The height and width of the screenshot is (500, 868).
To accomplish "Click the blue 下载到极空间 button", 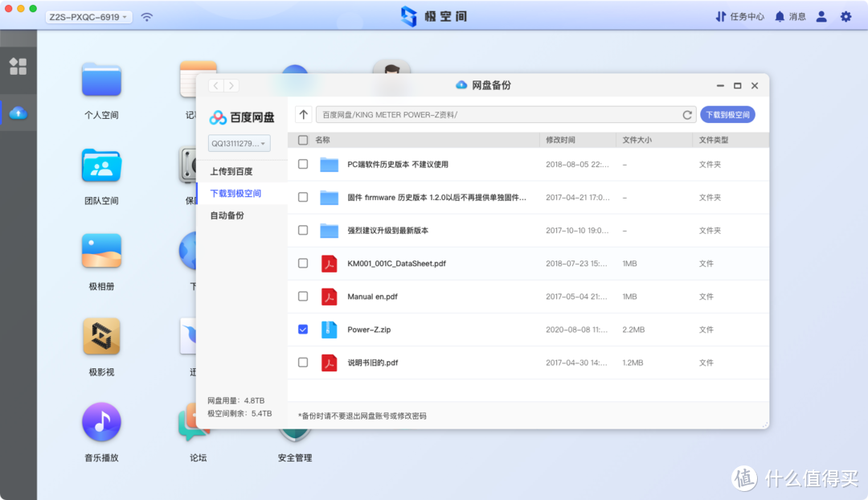I will point(726,114).
